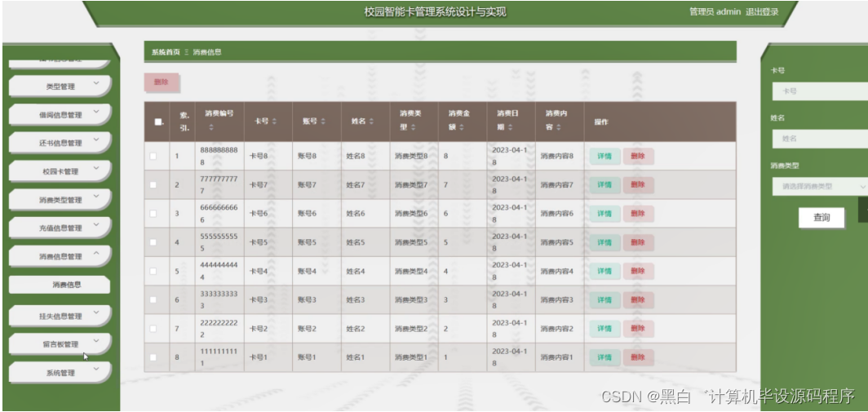Expand the 充值信息管理 sidebar menu
The height and width of the screenshot is (412, 868).
[x=60, y=228]
